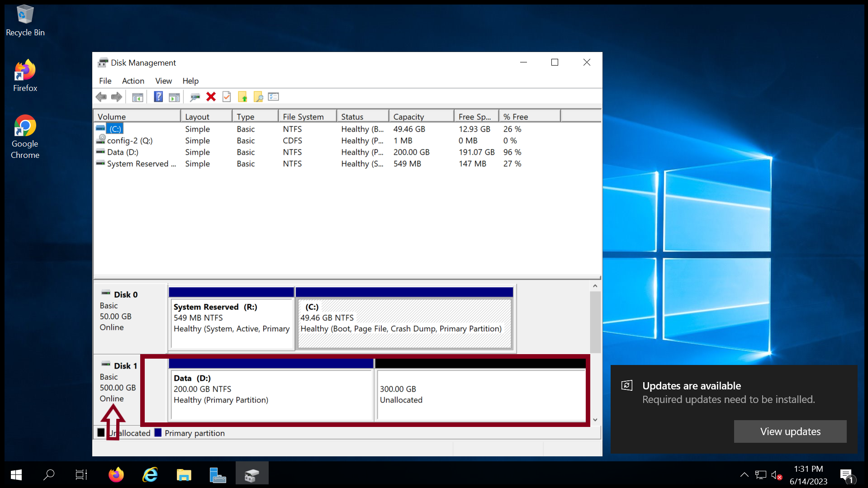Click the folder with green up-arrow icon
The height and width of the screenshot is (488, 868).
click(243, 97)
